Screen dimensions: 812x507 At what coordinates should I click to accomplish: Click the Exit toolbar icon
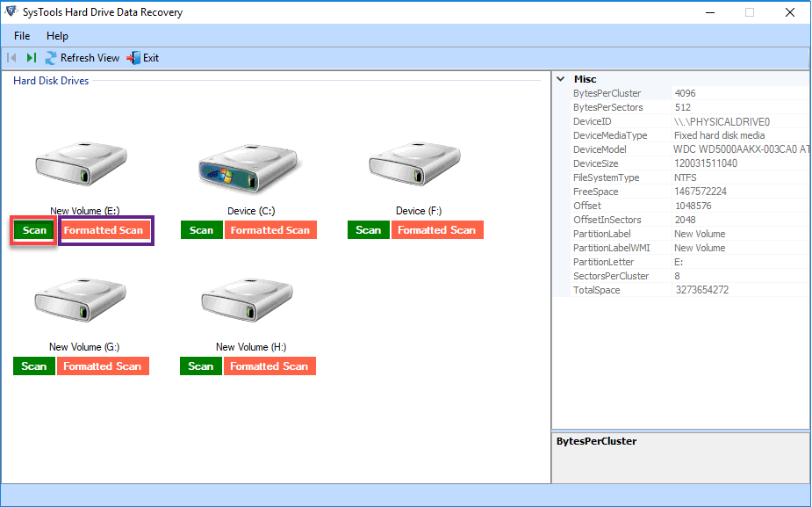coord(133,57)
